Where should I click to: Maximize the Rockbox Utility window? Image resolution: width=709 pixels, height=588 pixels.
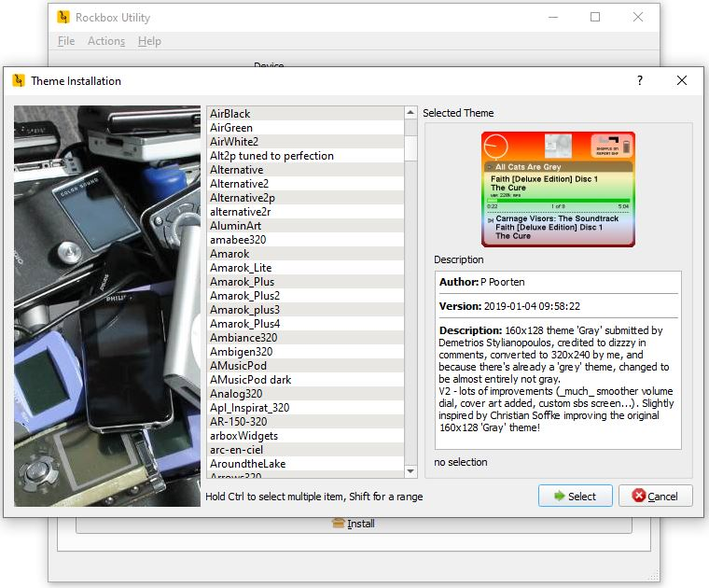tap(595, 17)
